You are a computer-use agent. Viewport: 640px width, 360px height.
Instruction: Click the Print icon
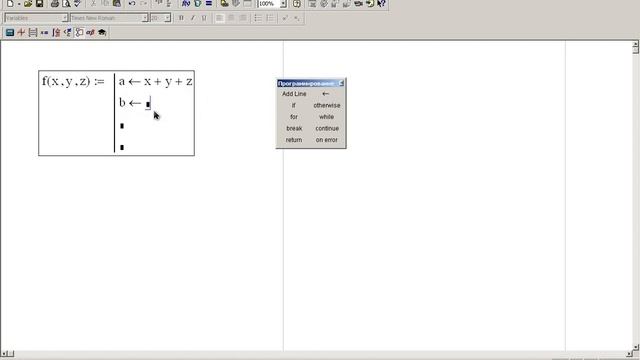pos(54,4)
